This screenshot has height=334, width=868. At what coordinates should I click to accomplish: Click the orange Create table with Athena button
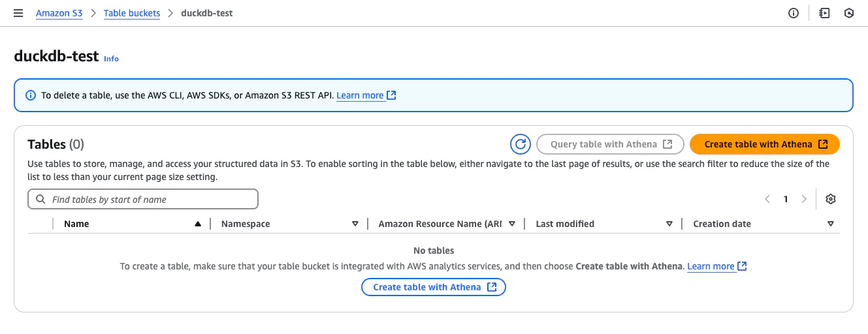[x=765, y=144]
